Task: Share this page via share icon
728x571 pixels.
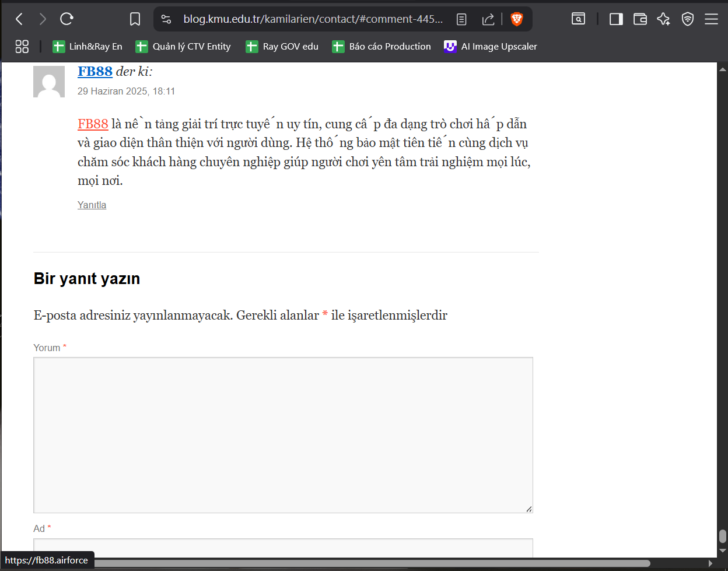Action: (x=488, y=19)
